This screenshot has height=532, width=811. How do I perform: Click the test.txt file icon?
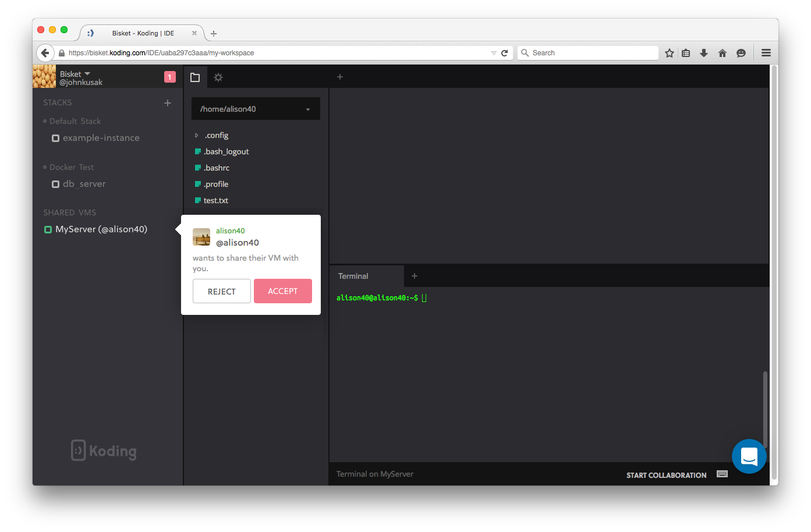tap(198, 200)
